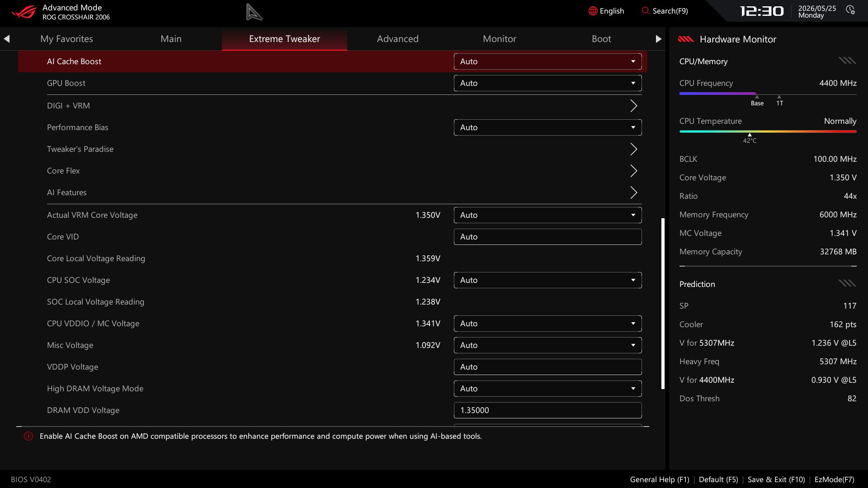Click Default (F5) button
Viewport: 868px width, 488px height.
coord(718,479)
